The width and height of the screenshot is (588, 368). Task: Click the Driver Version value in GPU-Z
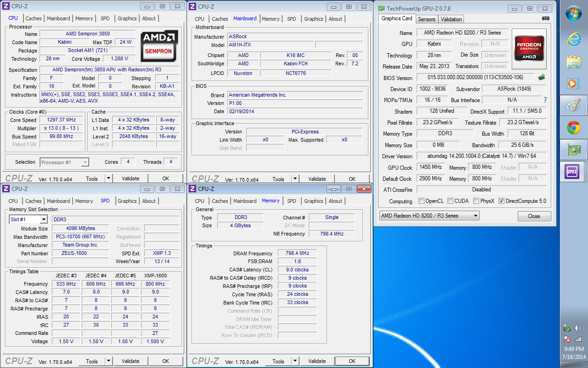pyautogui.click(x=482, y=156)
